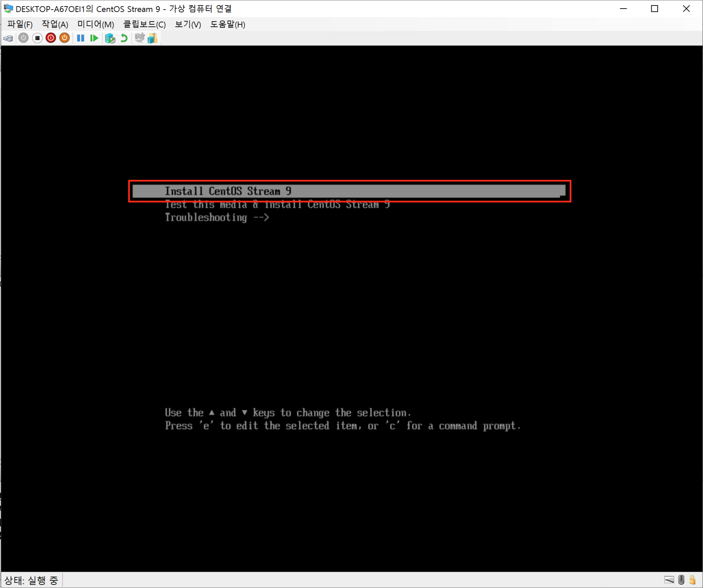This screenshot has width=703, height=588.
Task: Click the 'Use the ▲ and ▼ keys' help line
Action: (x=288, y=413)
